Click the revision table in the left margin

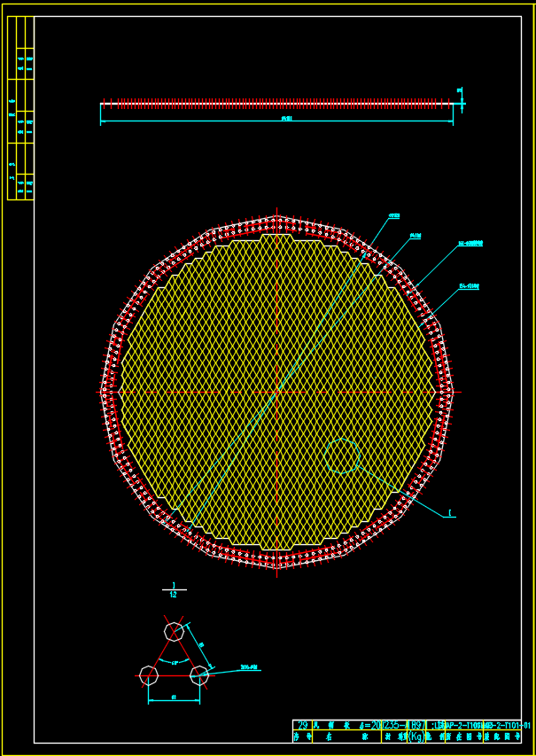click(x=20, y=108)
